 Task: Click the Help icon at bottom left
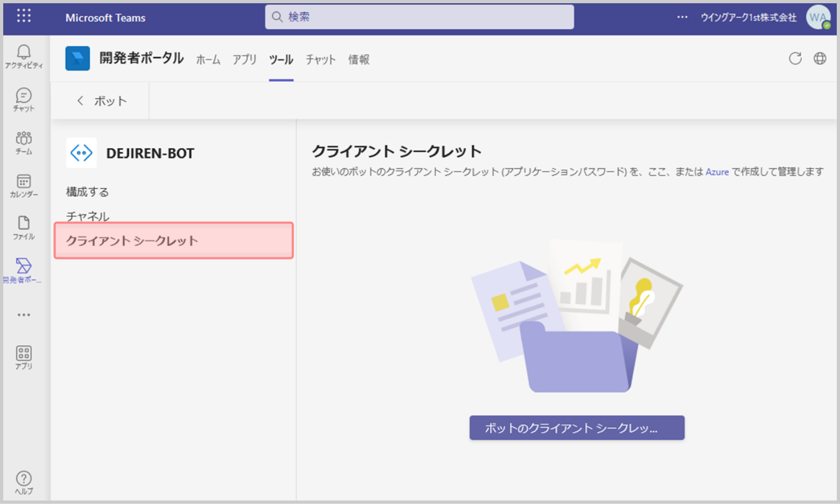point(24,482)
